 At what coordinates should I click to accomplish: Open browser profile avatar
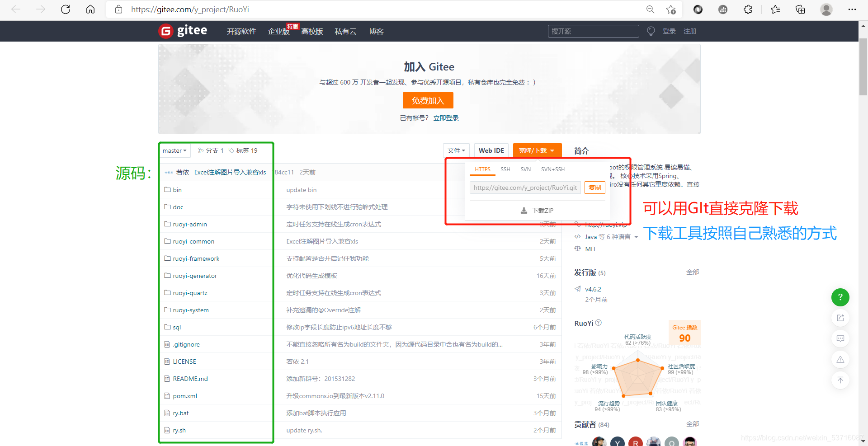826,9
